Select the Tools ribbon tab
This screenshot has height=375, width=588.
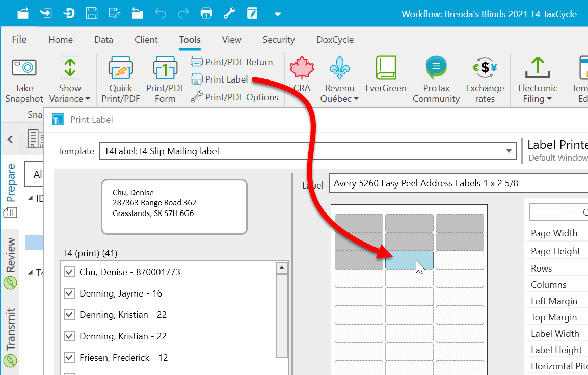tap(190, 40)
